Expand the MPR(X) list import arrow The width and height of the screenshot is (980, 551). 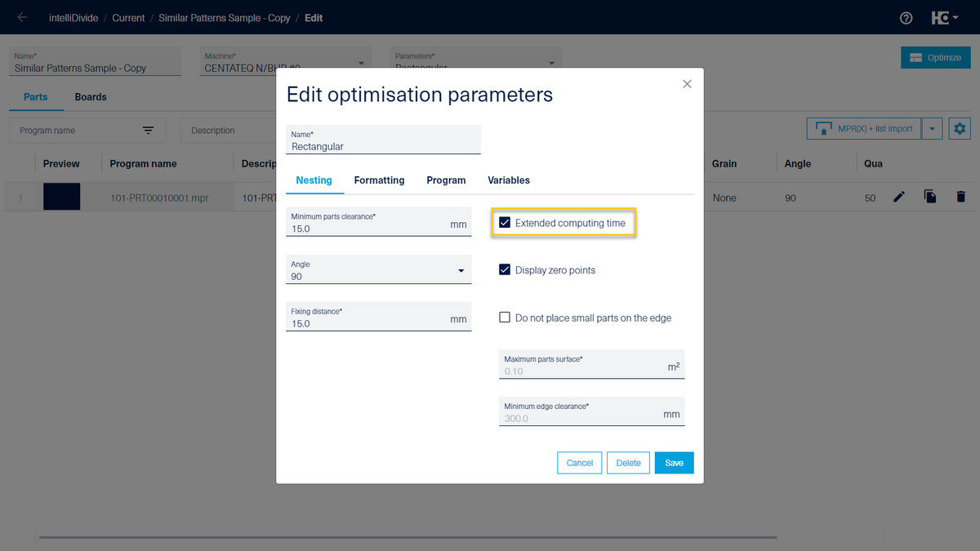[x=932, y=129]
